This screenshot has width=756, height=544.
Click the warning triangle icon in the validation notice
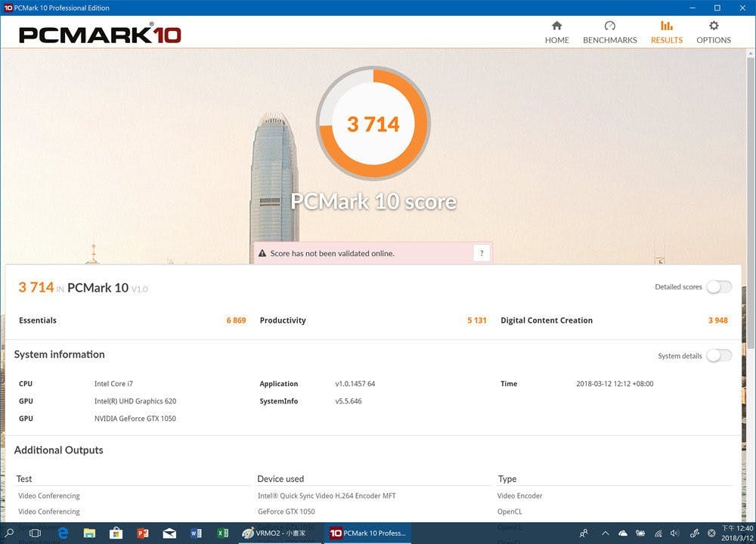click(262, 253)
